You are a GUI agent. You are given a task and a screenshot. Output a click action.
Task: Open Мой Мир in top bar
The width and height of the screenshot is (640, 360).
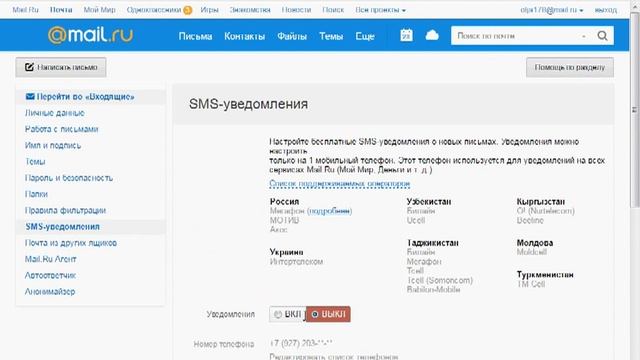click(x=100, y=10)
